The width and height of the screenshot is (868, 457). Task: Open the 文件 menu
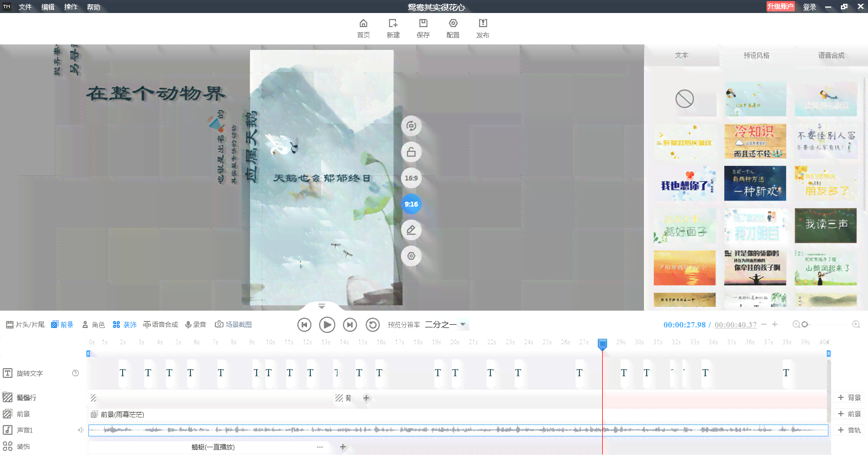pos(25,7)
